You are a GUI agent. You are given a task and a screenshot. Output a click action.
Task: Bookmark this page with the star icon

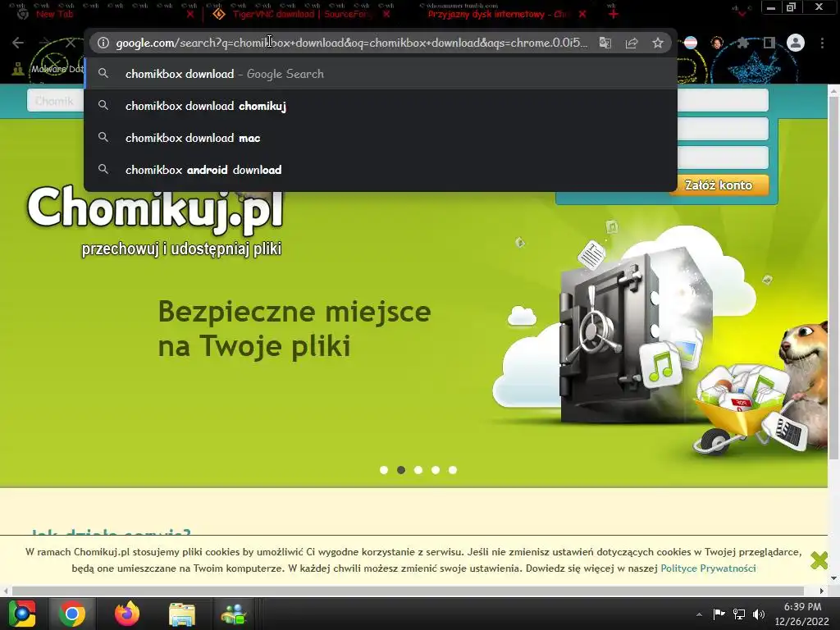[x=658, y=43]
